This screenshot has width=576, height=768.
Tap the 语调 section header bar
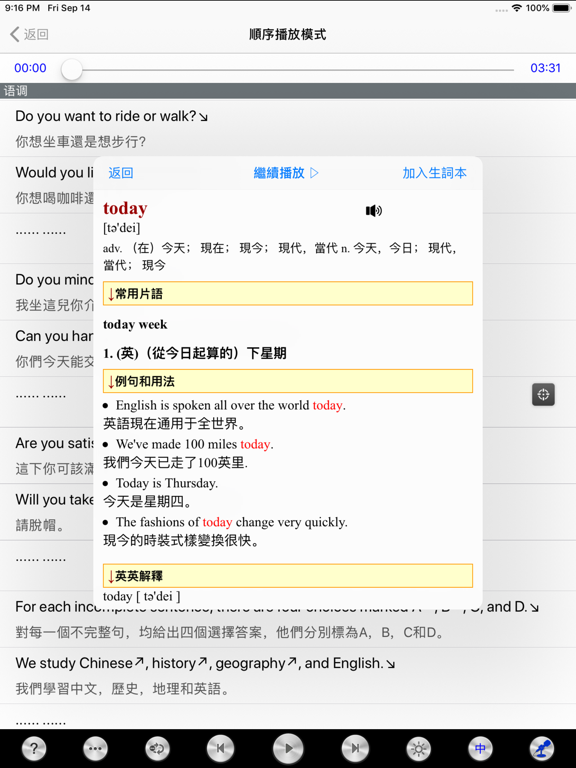(x=288, y=91)
